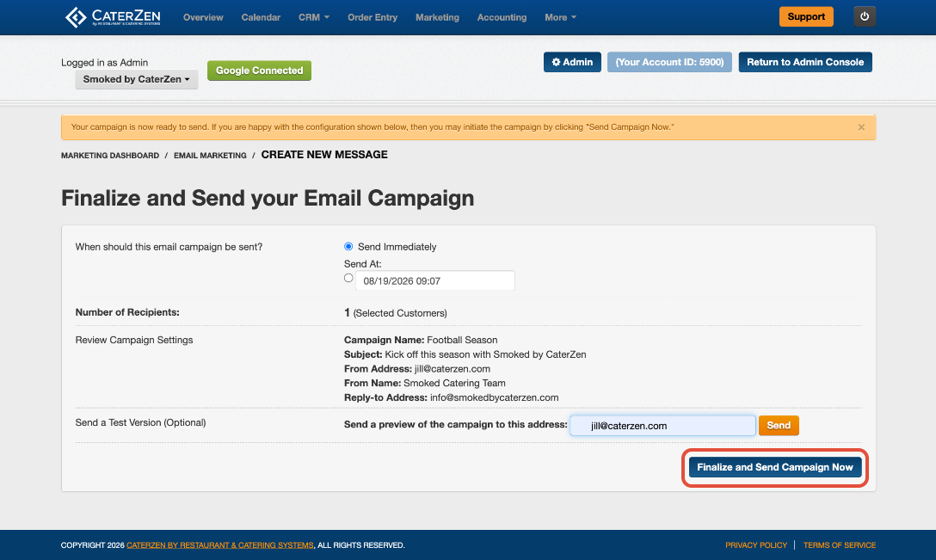Open the Marketing menu item
This screenshot has width=936, height=560.
(437, 17)
